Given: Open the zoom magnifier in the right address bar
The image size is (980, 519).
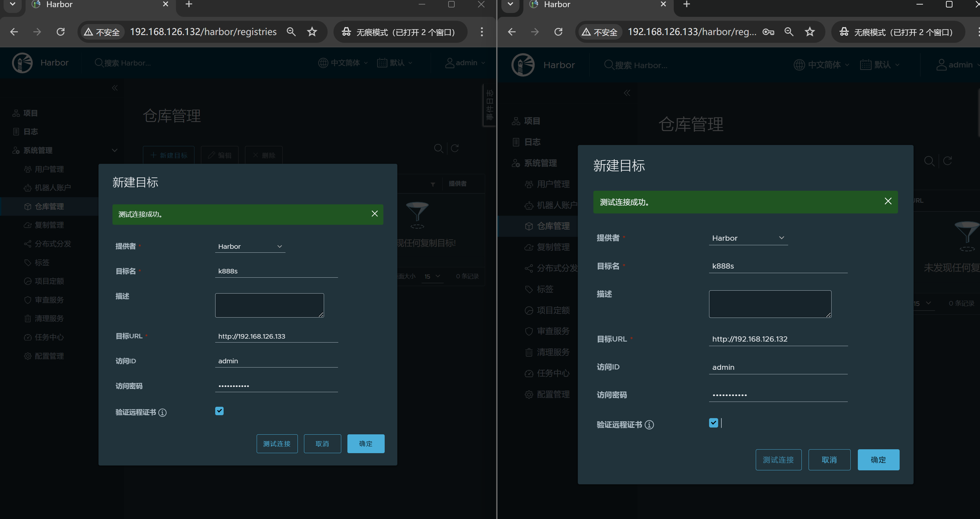Looking at the screenshot, I should click(x=789, y=32).
